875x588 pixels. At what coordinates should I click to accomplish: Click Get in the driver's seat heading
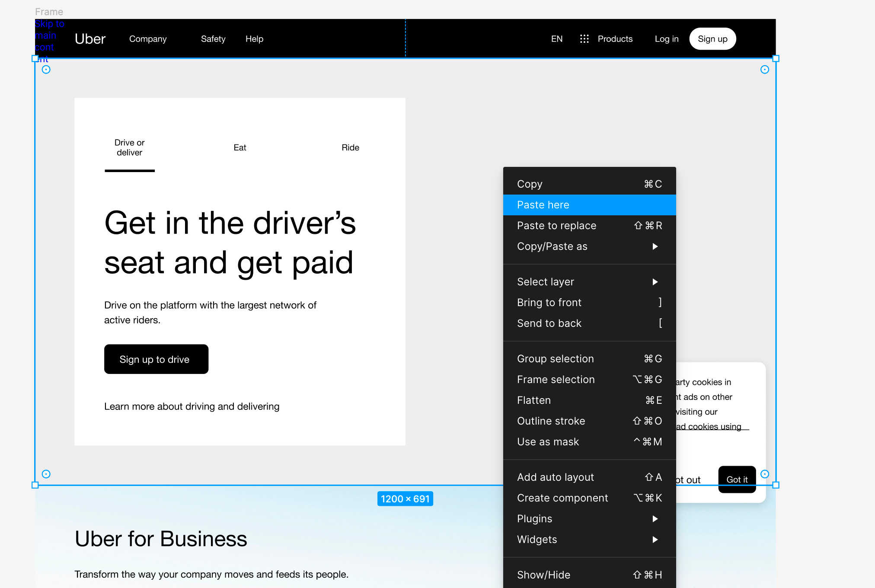[x=230, y=243]
